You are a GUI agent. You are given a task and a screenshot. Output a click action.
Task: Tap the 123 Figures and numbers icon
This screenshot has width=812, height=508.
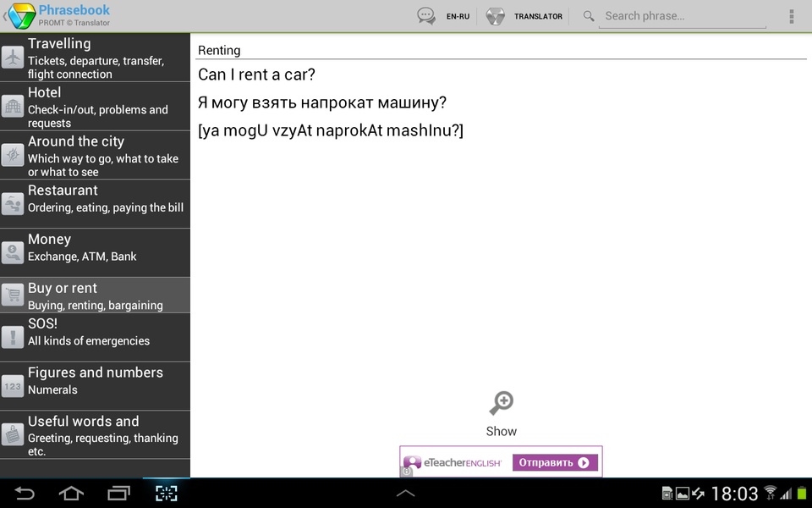point(13,386)
